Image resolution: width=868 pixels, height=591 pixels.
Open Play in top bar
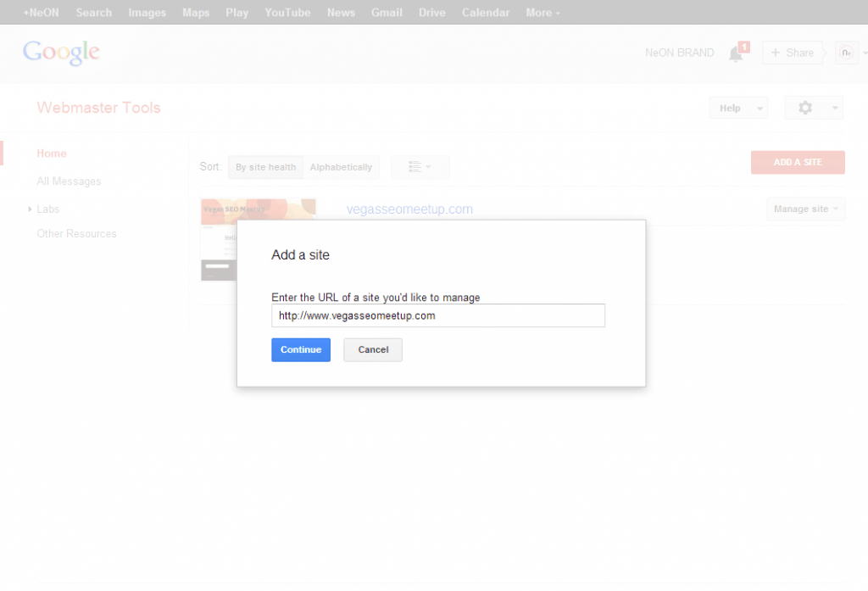pyautogui.click(x=237, y=12)
